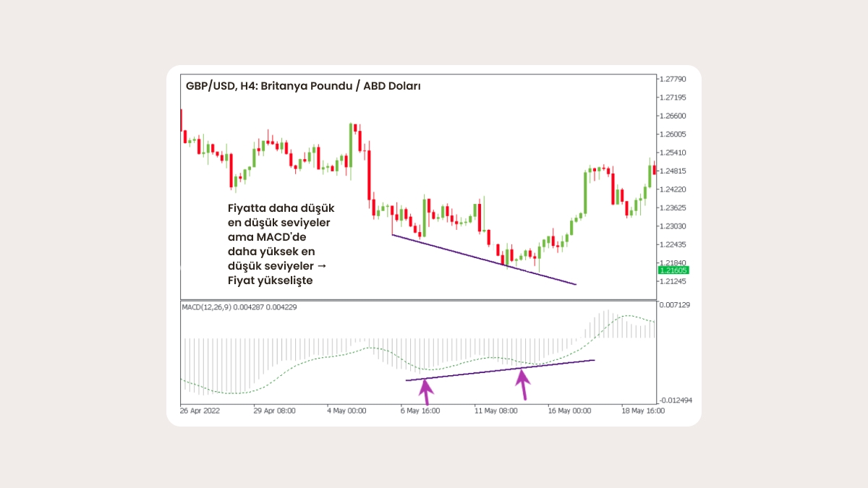Image resolution: width=868 pixels, height=488 pixels.
Task: Click the -0.012494 MACD axis value
Action: click(674, 400)
